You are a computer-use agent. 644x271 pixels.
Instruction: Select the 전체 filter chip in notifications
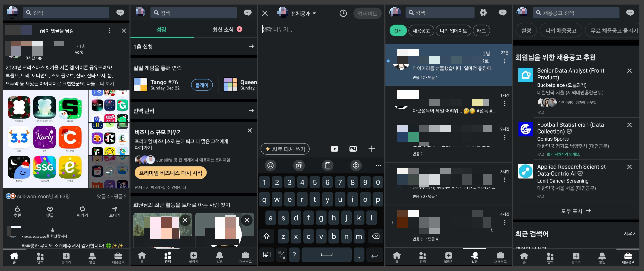[x=398, y=31]
